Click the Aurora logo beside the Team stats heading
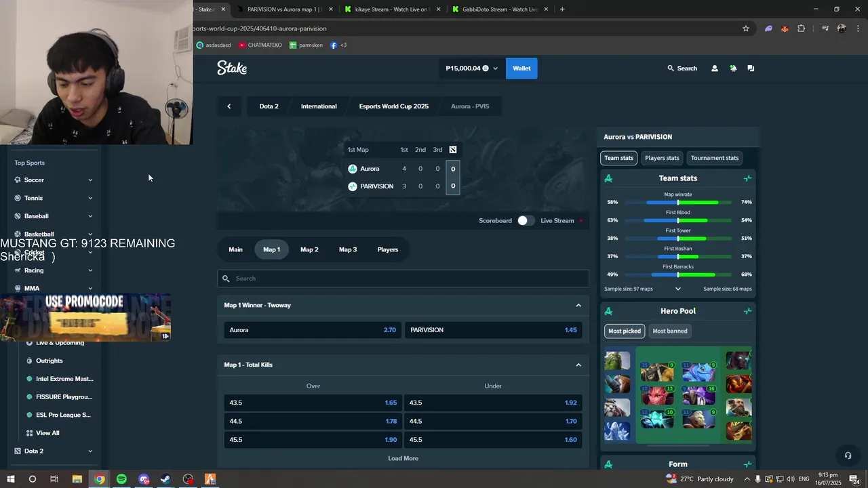Viewport: 868px width, 488px height. tap(608, 178)
